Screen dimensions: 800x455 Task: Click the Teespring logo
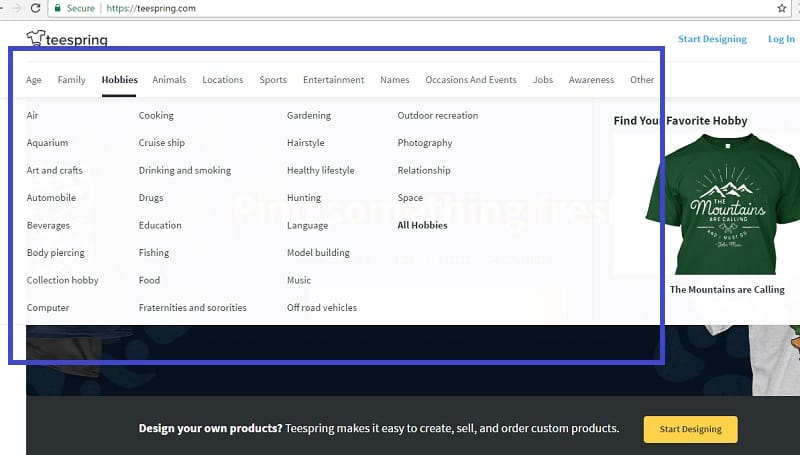tap(66, 39)
